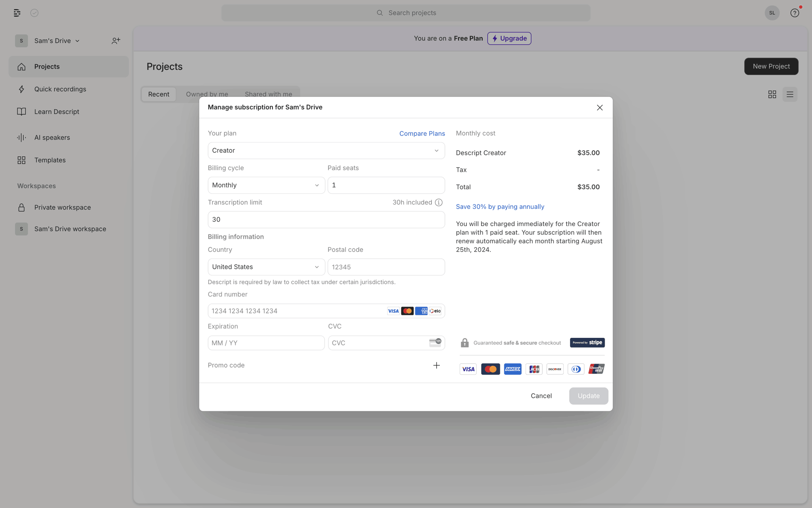Click the search magnifier icon
This screenshot has height=508, width=812.
pyautogui.click(x=380, y=13)
